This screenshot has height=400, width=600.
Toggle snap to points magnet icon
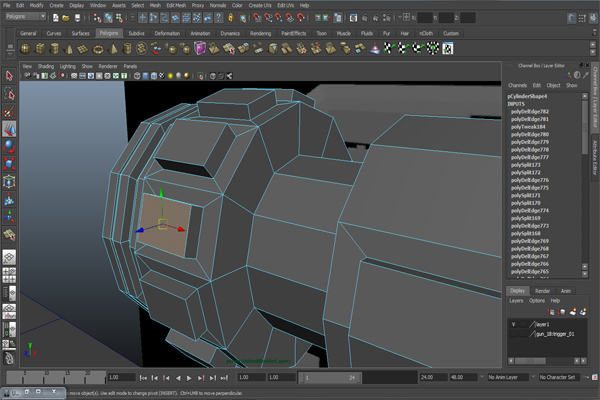click(279, 18)
